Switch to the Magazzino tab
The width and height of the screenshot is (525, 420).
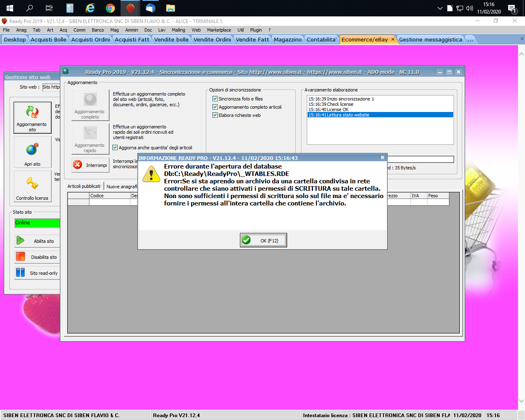[288, 39]
